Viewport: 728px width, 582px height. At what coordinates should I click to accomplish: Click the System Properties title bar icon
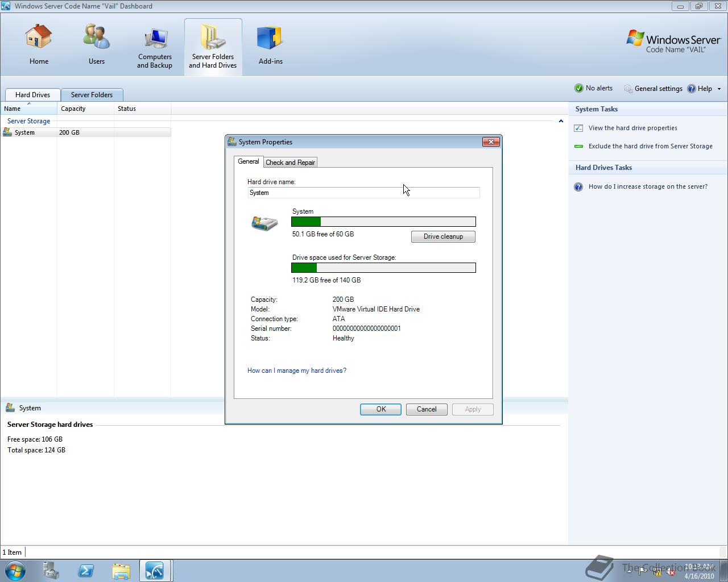[232, 142]
